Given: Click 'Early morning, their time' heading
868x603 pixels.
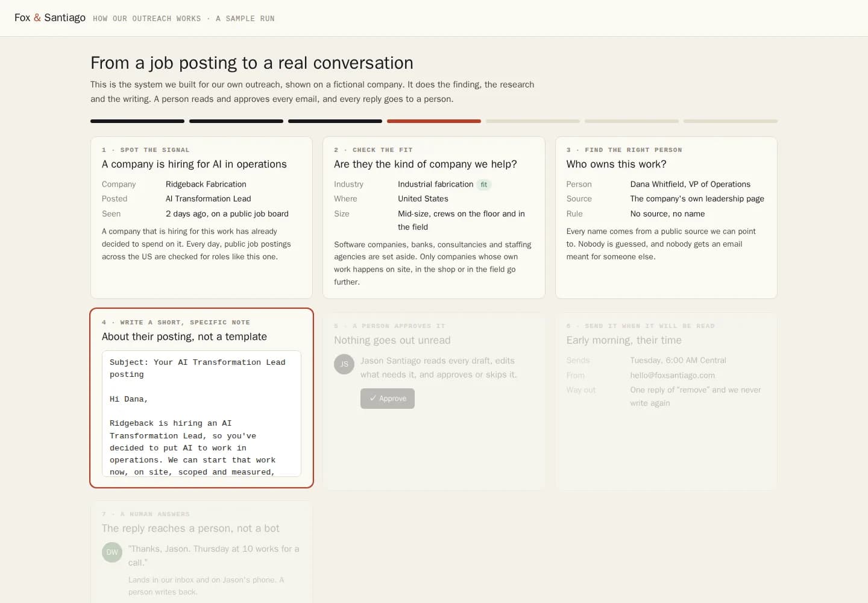Looking at the screenshot, I should coord(624,340).
